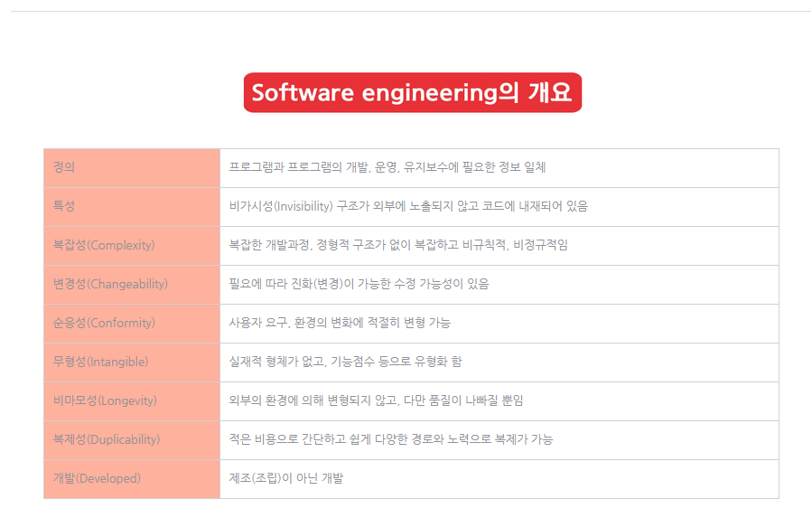The image size is (812, 518).
Task: Click the word 'engineering' in the title
Action: click(x=429, y=93)
